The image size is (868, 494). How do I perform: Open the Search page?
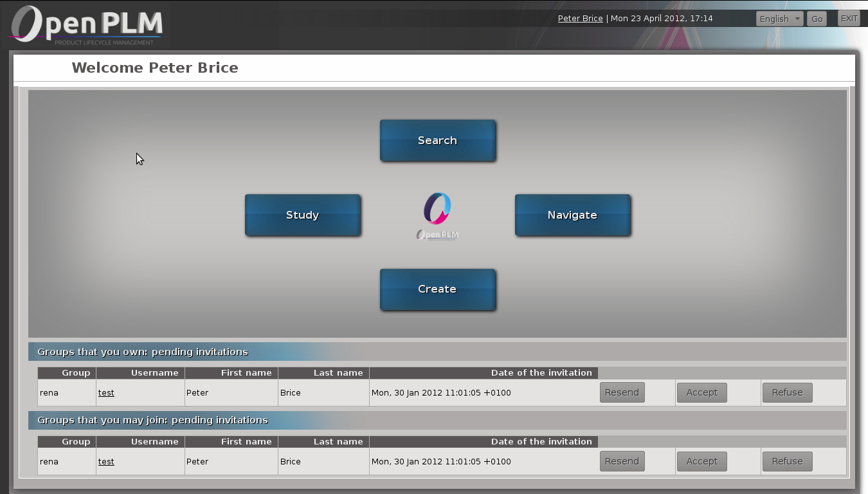tap(437, 140)
